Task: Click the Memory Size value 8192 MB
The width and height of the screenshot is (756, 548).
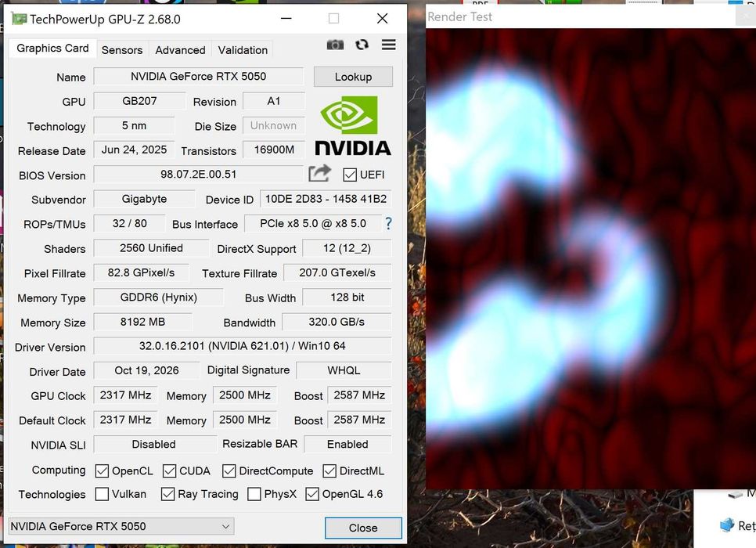Action: click(x=142, y=322)
